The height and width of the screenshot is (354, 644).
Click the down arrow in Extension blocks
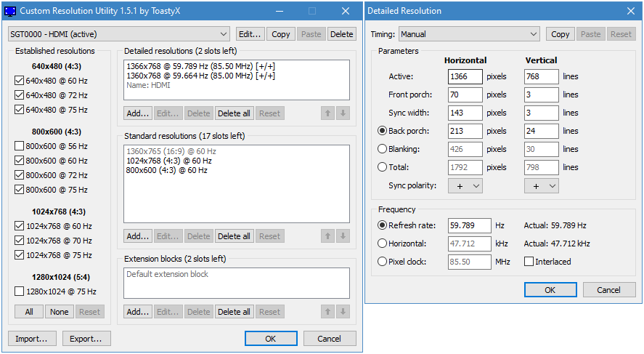pos(343,312)
